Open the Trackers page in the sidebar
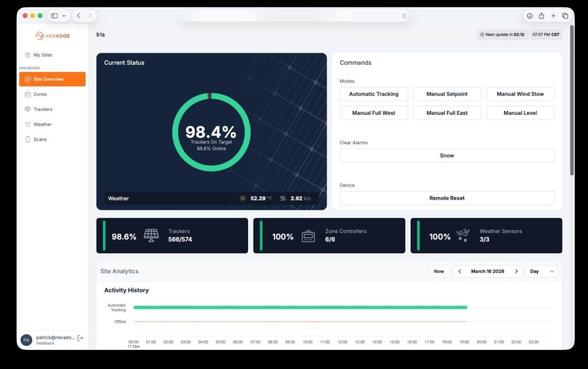 tap(42, 109)
